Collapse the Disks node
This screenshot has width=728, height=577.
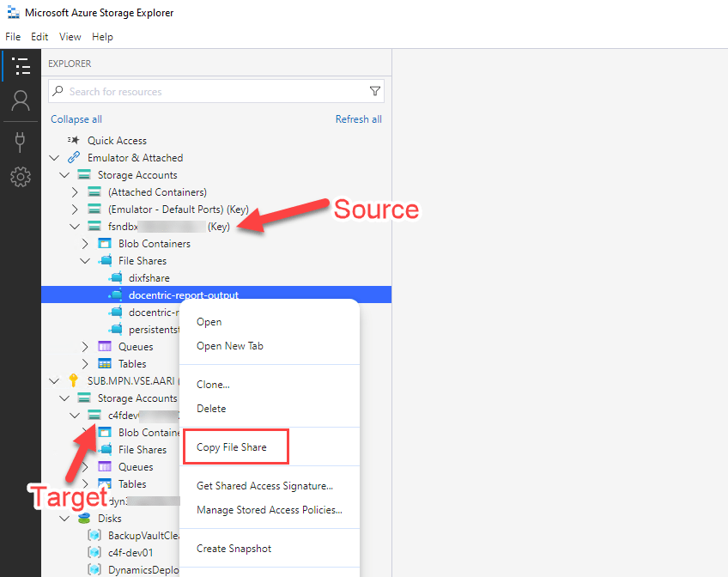coord(64,519)
